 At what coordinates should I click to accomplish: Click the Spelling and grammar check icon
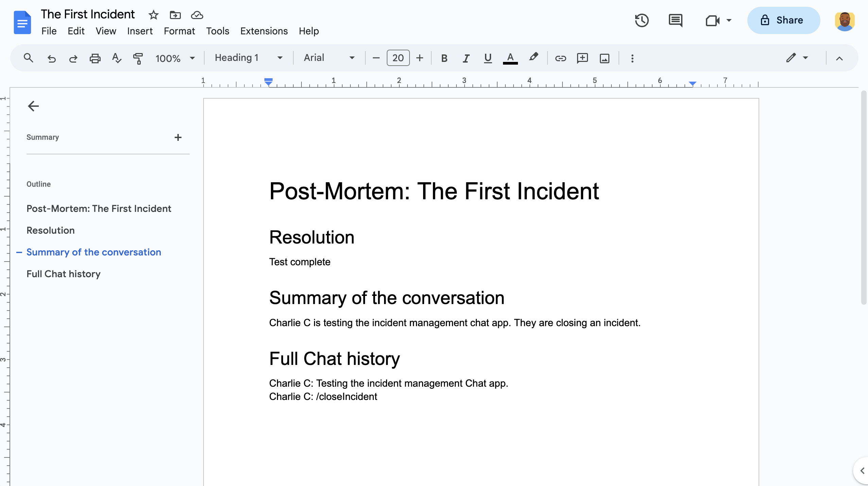coord(116,58)
